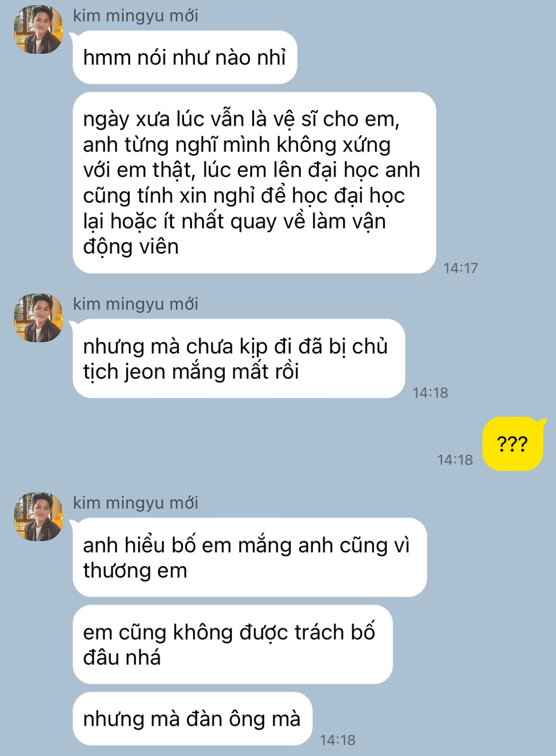The image size is (556, 756).
Task: Tap the bottom kim mingyu profile avatar
Action: coord(38,517)
